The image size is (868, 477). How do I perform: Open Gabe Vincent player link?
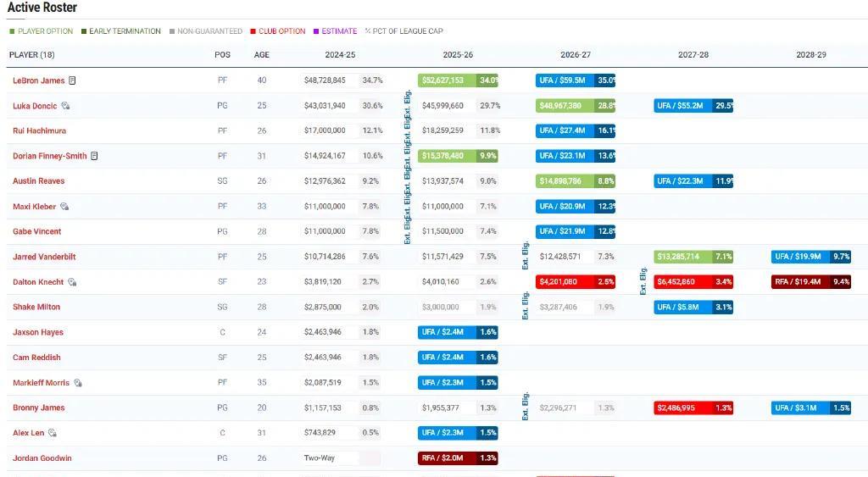point(37,231)
